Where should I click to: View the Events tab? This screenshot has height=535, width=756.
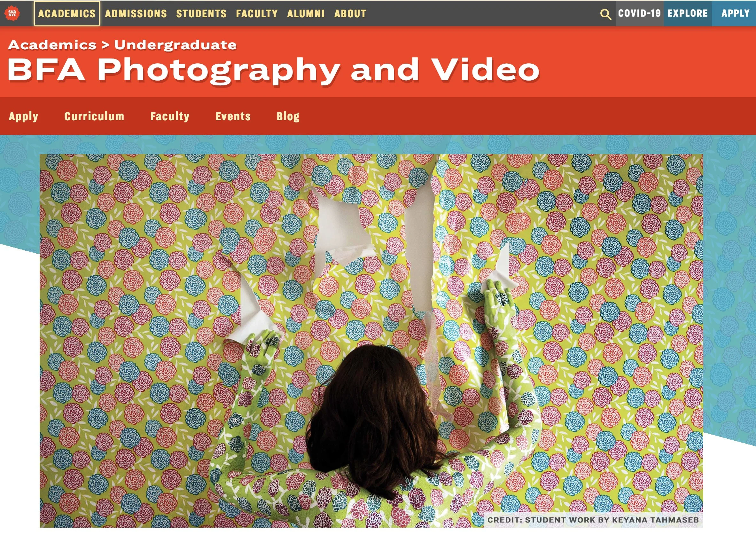[x=233, y=116]
